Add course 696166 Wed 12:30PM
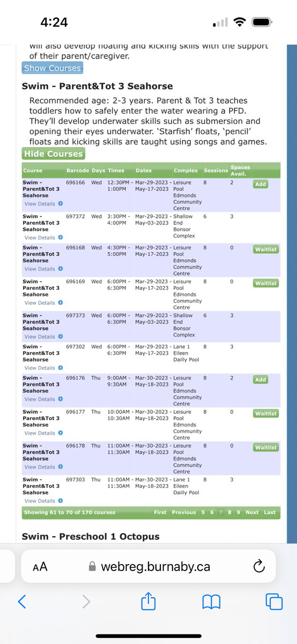297x644 pixels. coord(261,184)
